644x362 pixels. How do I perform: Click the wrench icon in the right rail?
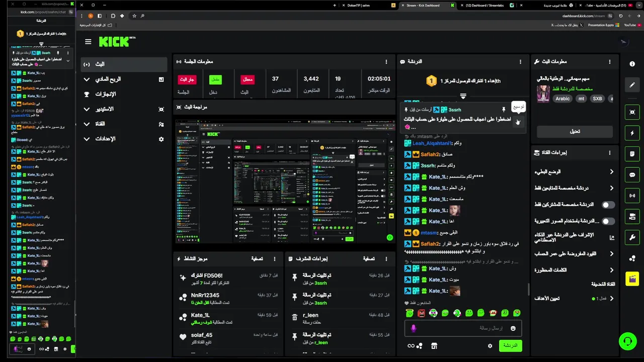coord(632,237)
